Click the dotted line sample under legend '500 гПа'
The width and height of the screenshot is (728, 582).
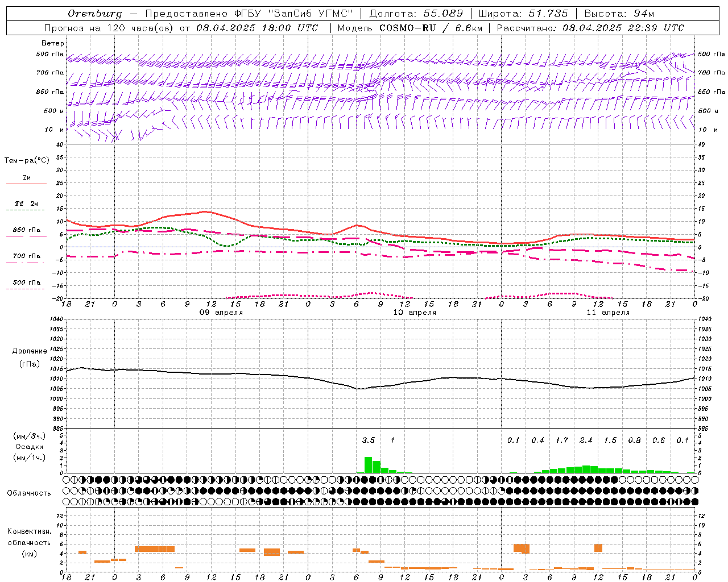tap(26, 289)
